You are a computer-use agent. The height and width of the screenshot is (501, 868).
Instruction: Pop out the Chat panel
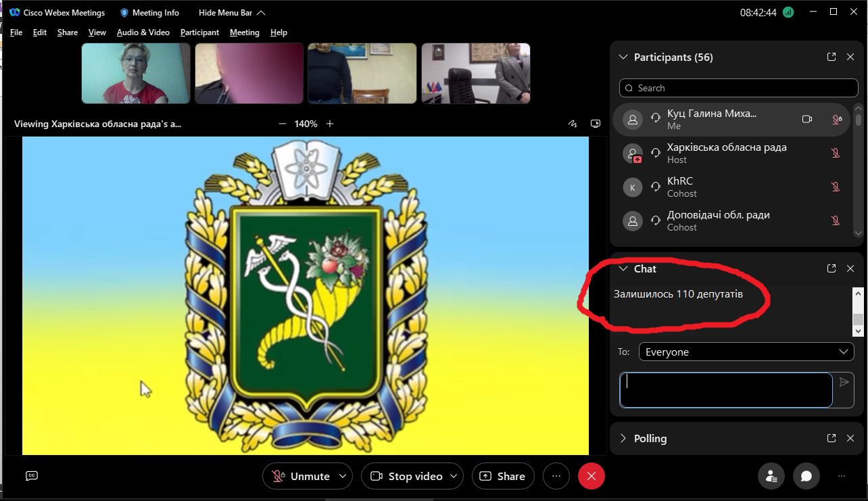[831, 268]
